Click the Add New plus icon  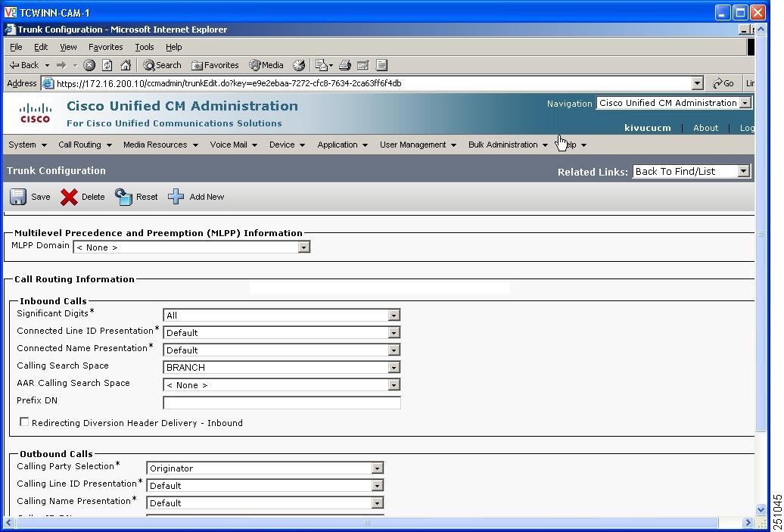click(176, 197)
